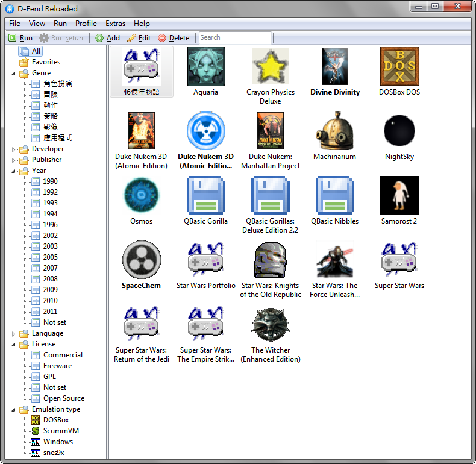Screen dimensions: 476x464
Task: Filter by Freeware license
Action: click(x=57, y=366)
